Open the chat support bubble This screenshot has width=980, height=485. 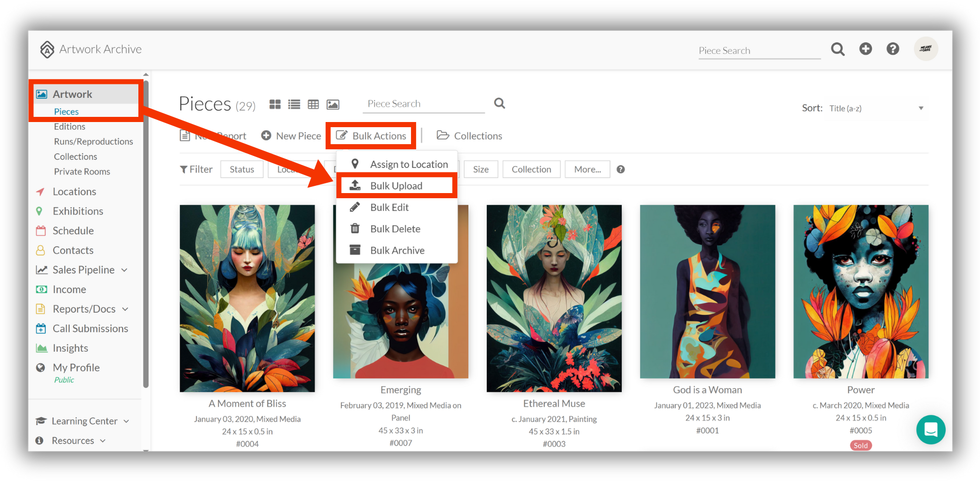[x=931, y=429]
